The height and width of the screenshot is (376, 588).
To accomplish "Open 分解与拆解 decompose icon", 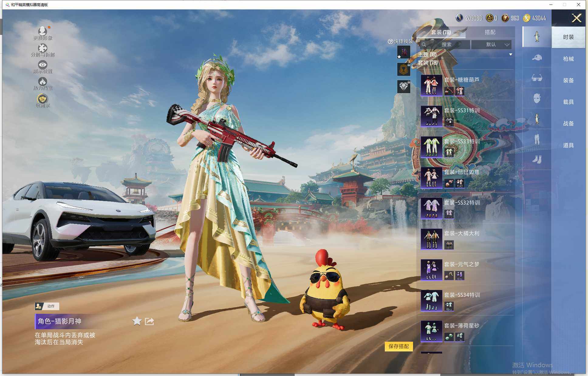I will (43, 48).
